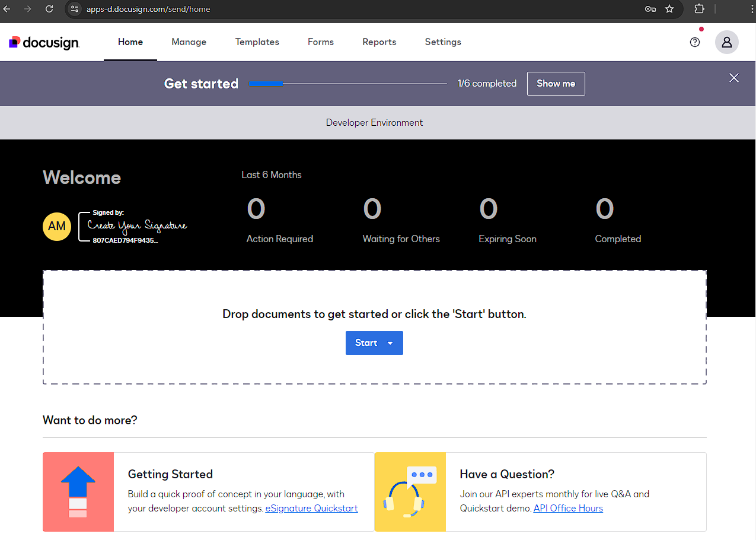
Task: Open the user profile avatar menu
Action: [x=726, y=42]
